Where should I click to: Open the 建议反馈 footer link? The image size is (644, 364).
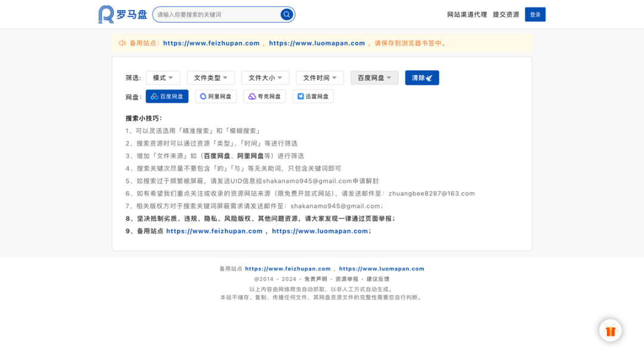[378, 279]
